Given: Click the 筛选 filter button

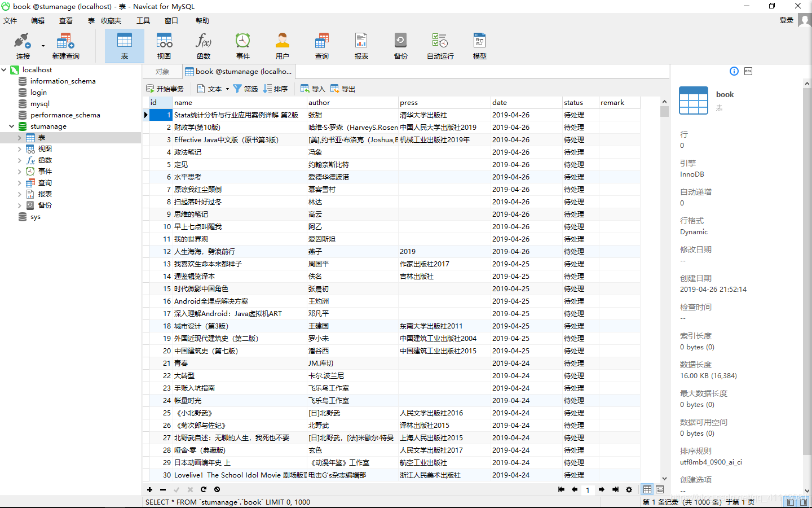Looking at the screenshot, I should [245, 89].
